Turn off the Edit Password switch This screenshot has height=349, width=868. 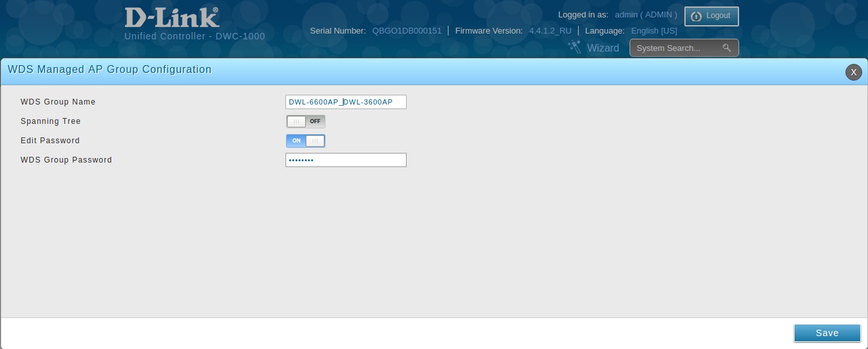(305, 141)
